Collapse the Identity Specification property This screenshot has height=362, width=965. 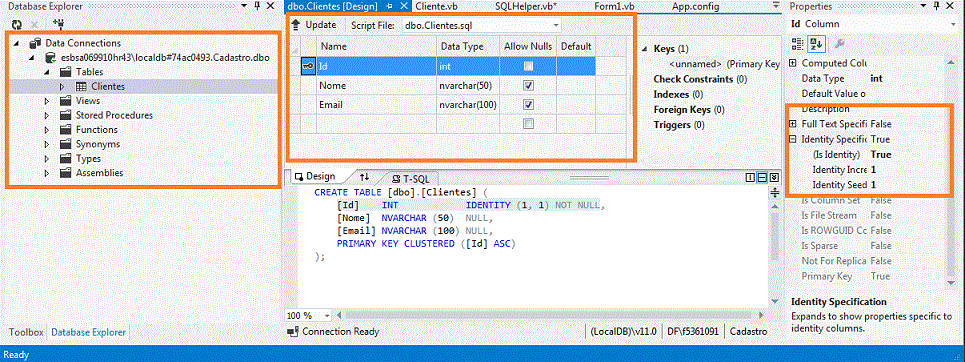coord(793,139)
